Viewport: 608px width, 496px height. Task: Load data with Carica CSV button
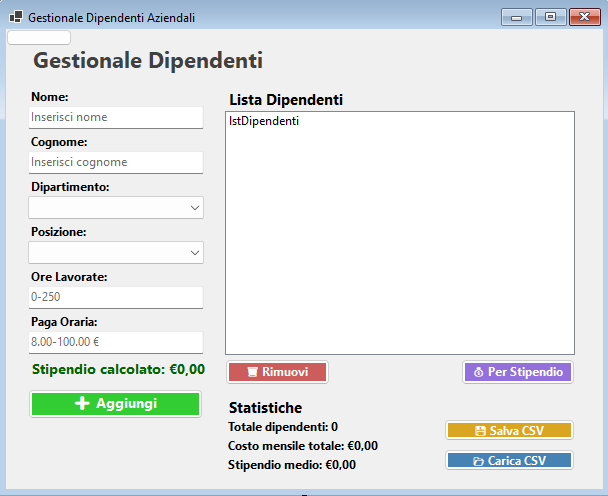pos(510,461)
